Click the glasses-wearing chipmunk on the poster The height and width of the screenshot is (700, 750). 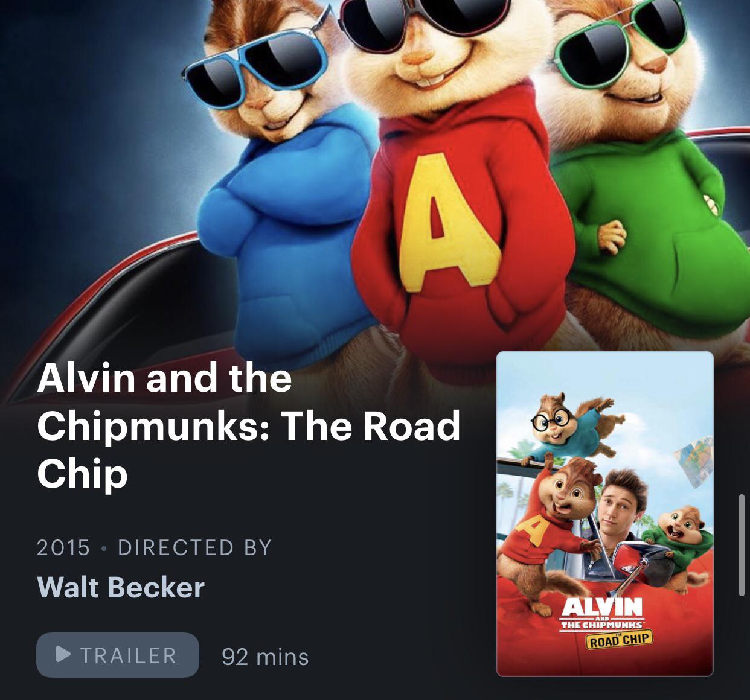point(565,422)
